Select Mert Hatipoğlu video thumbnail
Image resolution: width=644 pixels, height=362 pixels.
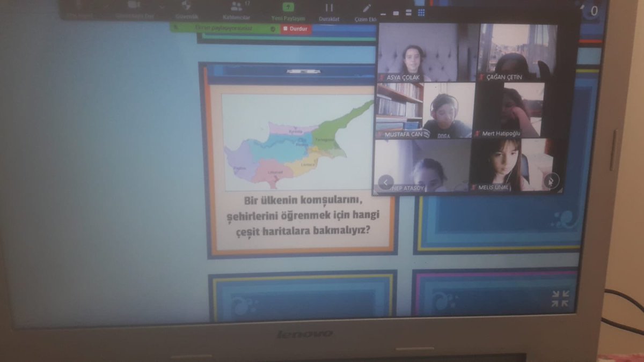510,110
